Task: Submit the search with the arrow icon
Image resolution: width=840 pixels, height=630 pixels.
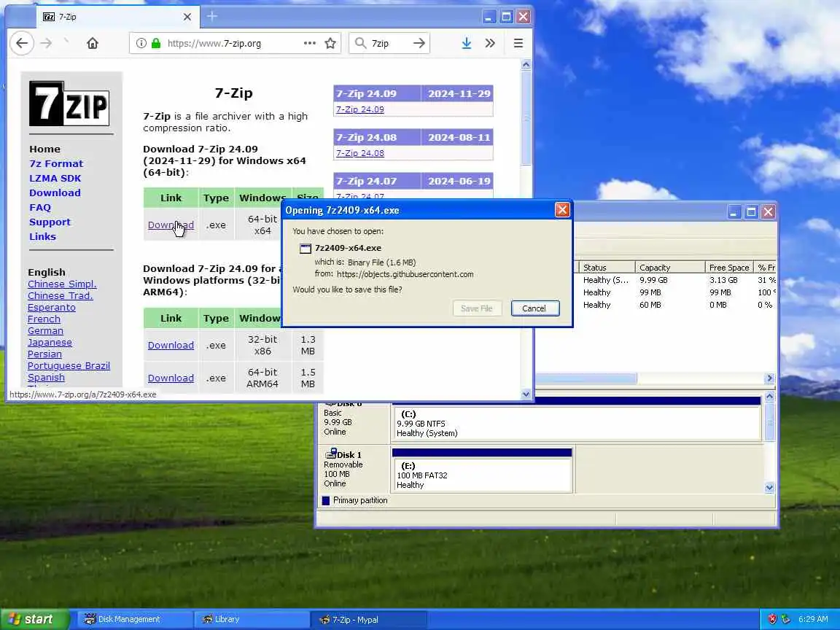Action: pyautogui.click(x=419, y=44)
